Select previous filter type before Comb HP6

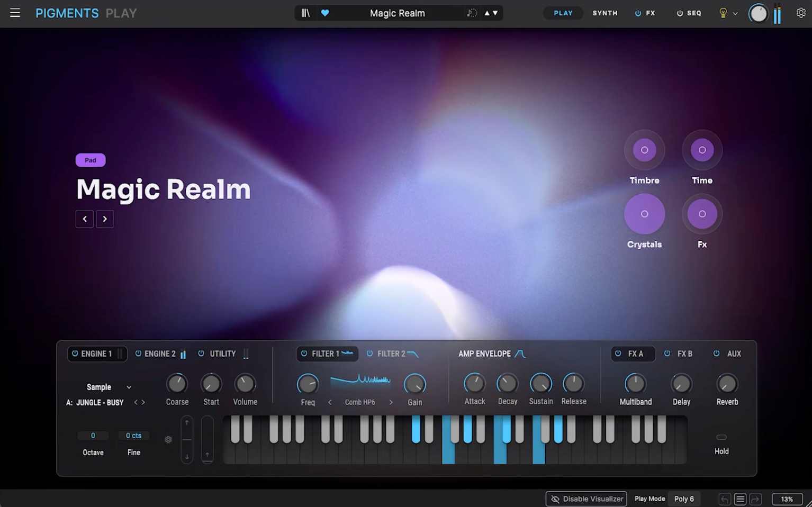(x=330, y=402)
